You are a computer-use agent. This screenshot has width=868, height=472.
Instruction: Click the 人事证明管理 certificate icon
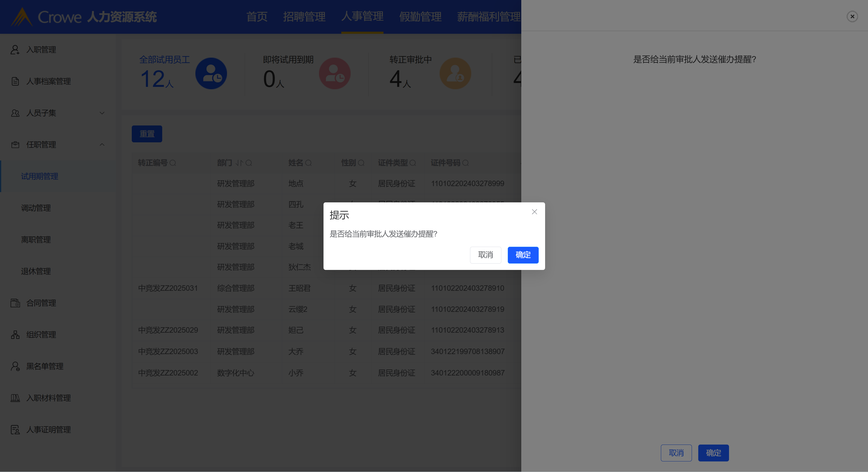click(x=15, y=430)
